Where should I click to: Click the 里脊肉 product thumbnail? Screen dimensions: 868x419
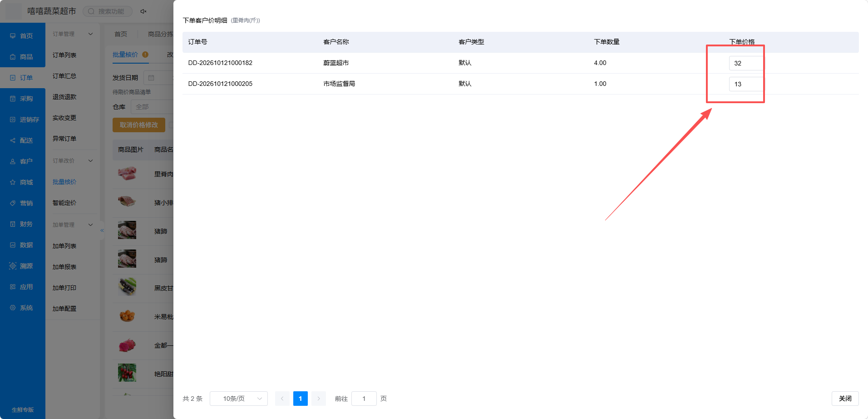click(x=127, y=174)
